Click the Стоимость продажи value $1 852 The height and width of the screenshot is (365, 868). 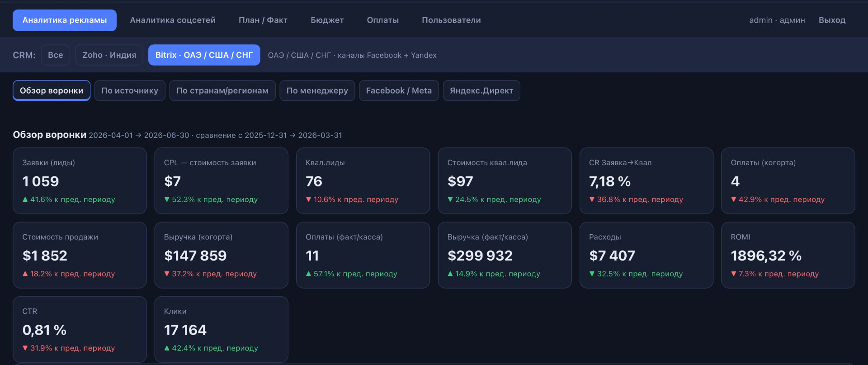[45, 256]
